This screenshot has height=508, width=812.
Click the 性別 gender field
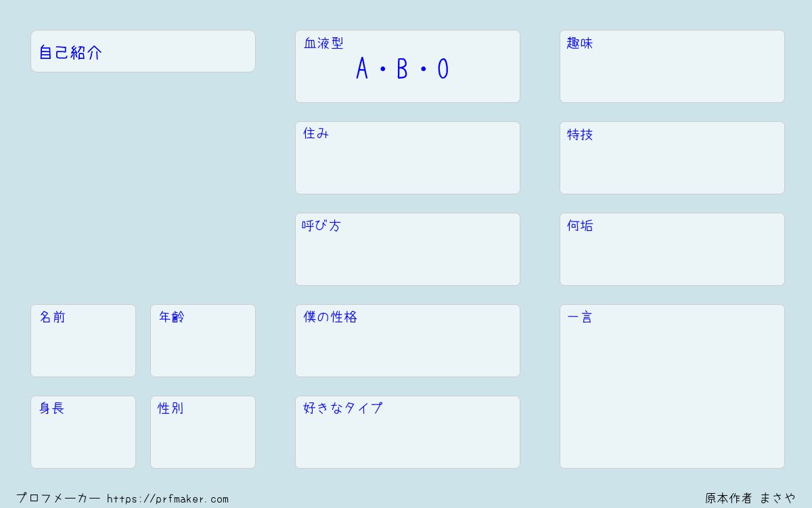[x=203, y=432]
